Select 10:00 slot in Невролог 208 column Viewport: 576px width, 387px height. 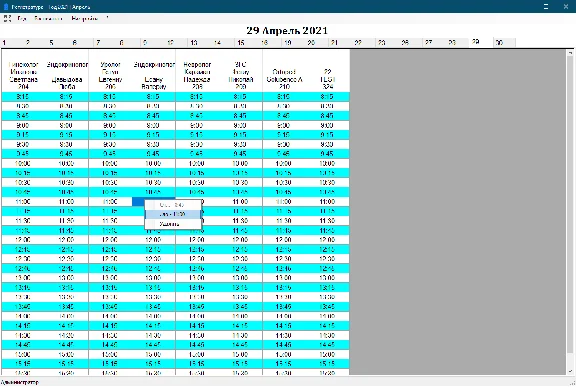(x=197, y=163)
